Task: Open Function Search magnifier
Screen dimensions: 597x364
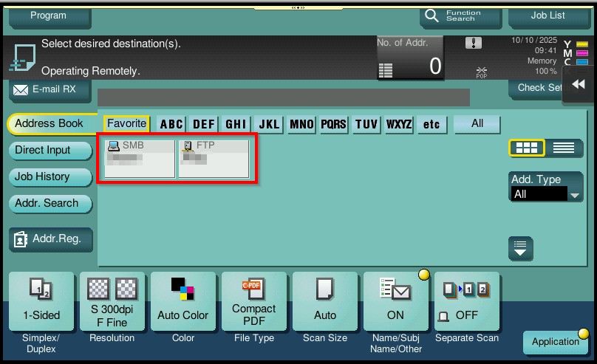Action: [460, 16]
